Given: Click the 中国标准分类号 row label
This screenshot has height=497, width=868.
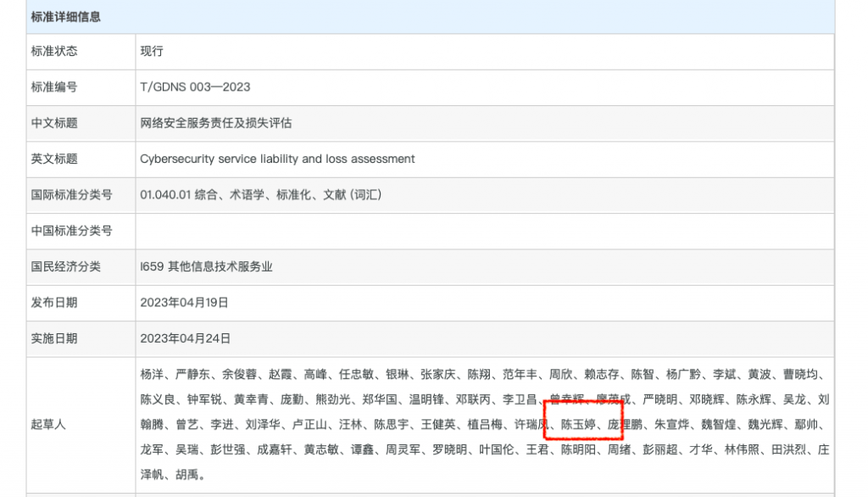Looking at the screenshot, I should pos(71,231).
